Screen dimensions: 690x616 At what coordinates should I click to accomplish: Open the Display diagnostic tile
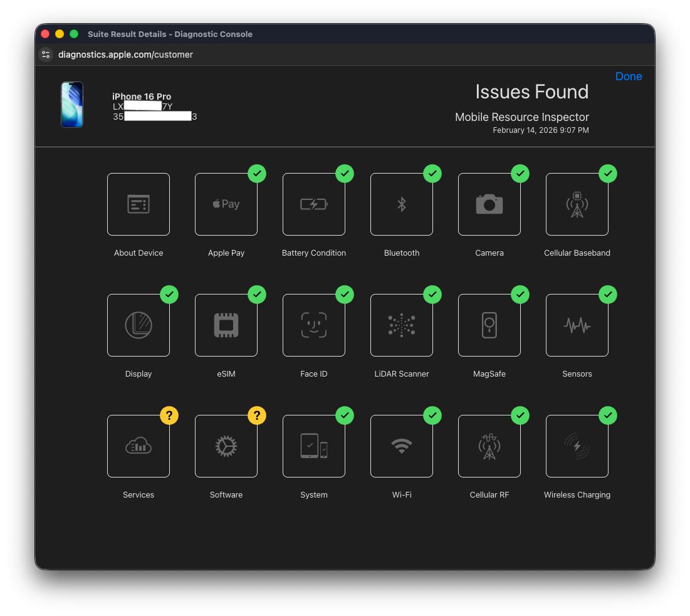pos(139,325)
